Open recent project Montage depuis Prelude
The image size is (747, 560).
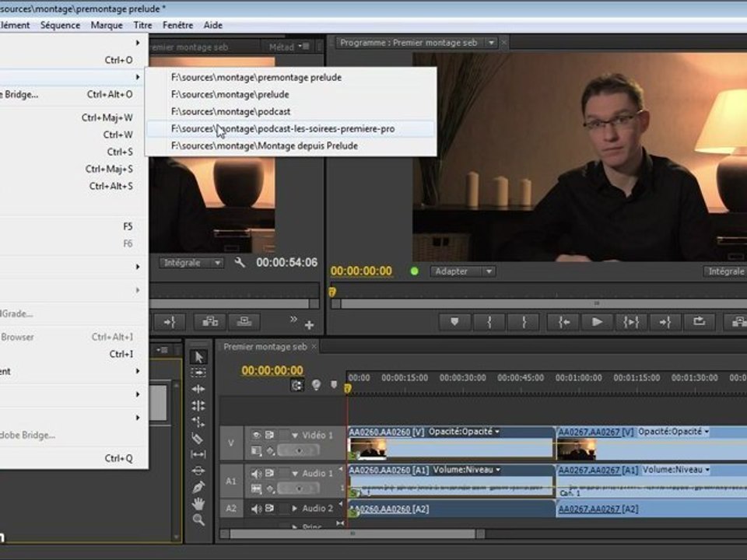point(290,145)
